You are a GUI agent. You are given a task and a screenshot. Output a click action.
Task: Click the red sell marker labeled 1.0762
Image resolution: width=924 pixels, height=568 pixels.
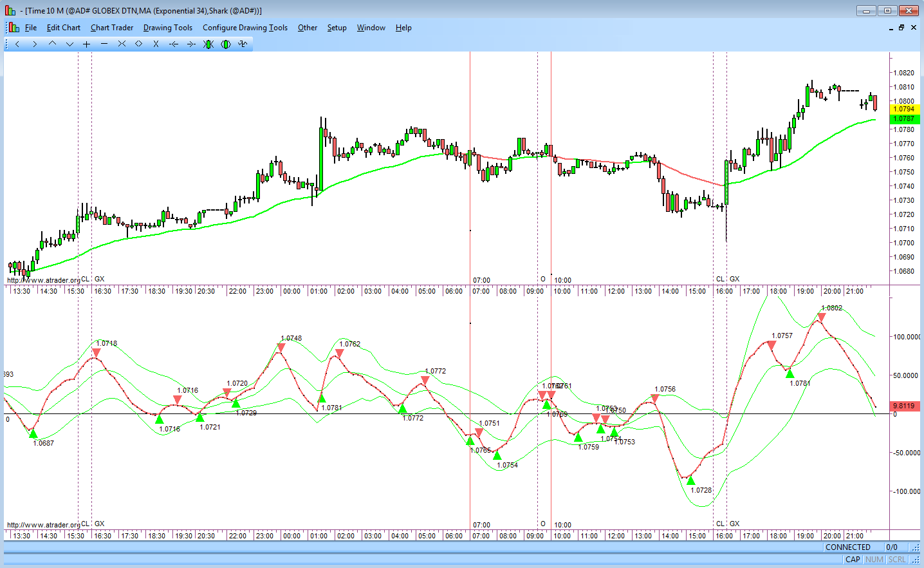(340, 354)
